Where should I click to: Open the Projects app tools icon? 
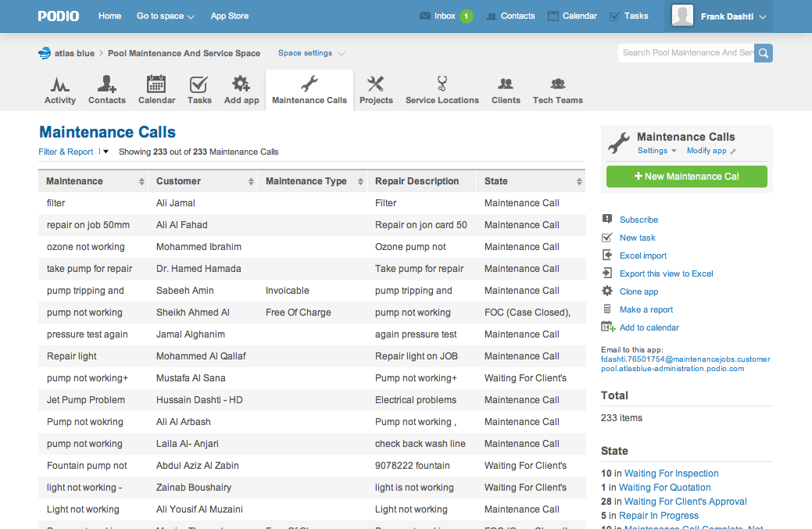[x=376, y=84]
